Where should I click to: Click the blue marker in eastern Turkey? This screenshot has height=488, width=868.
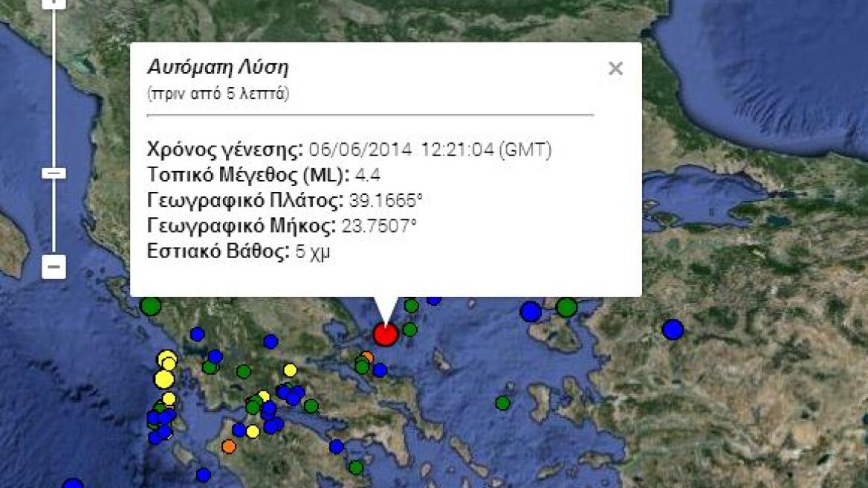pyautogui.click(x=673, y=330)
